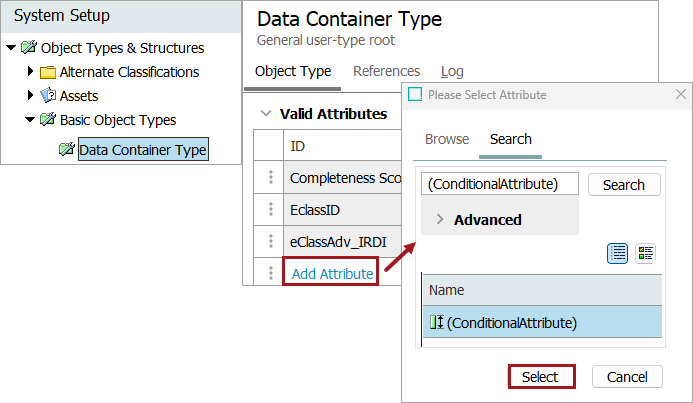Viewport: 693px width, 403px height.
Task: Open the References tab
Action: [386, 71]
